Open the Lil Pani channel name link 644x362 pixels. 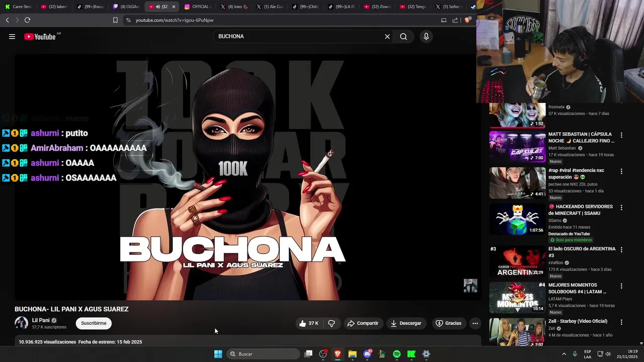click(x=41, y=320)
